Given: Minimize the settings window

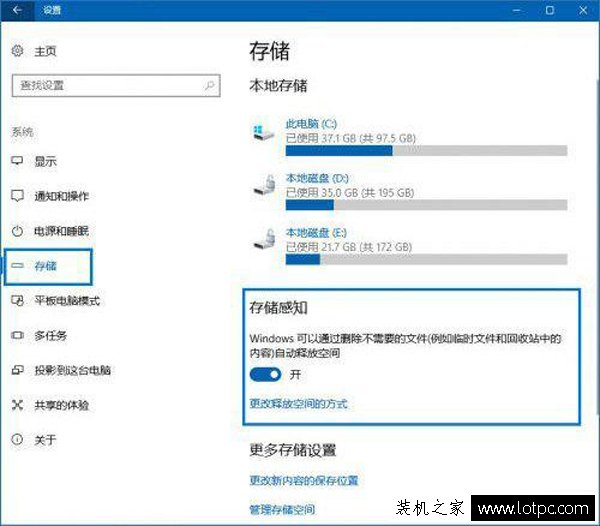Looking at the screenshot, I should [x=517, y=10].
